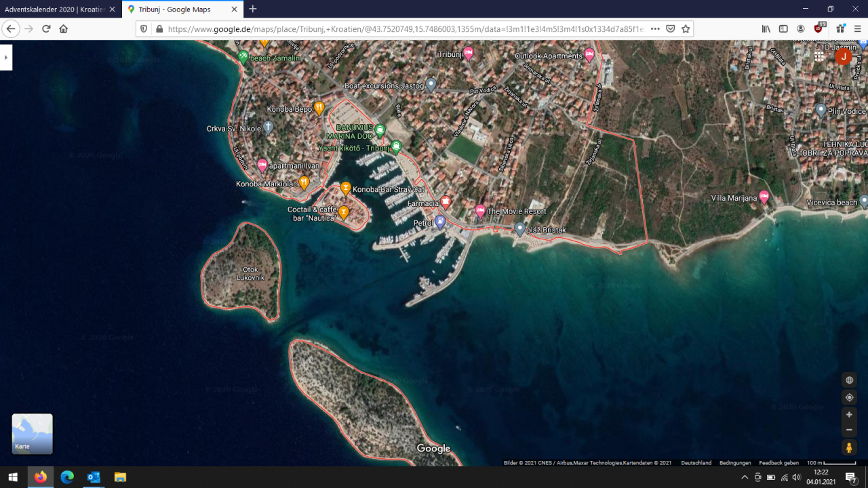Open the Bedingungen terms link
Image resolution: width=868 pixels, height=488 pixels.
[735, 463]
